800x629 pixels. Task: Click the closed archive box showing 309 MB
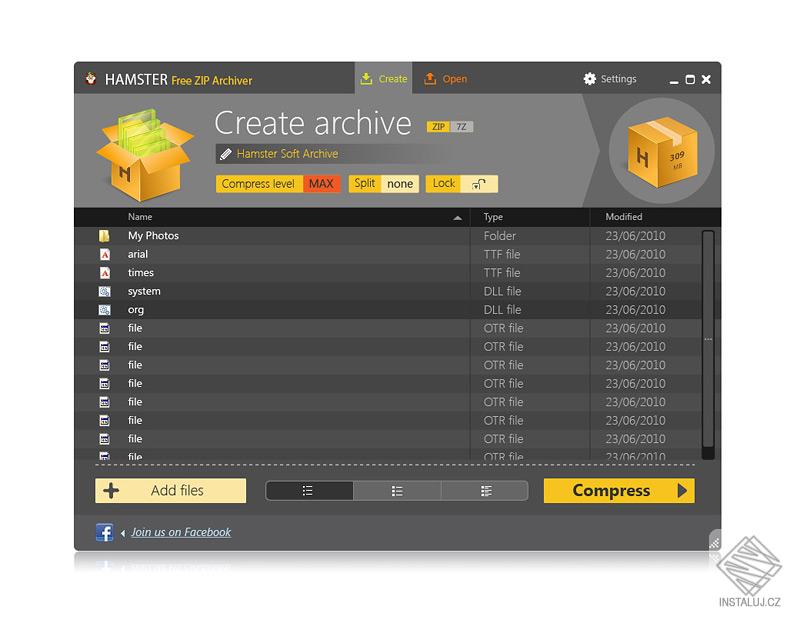[x=662, y=151]
